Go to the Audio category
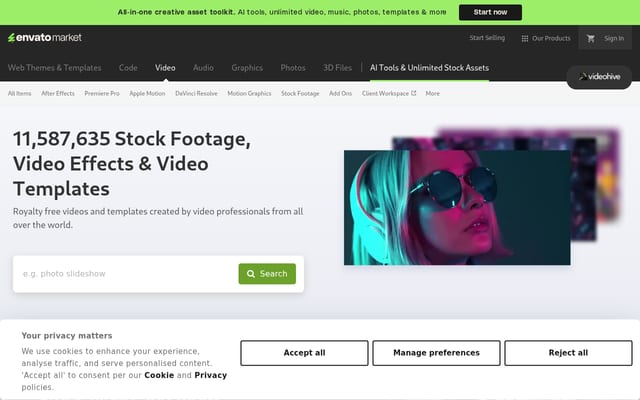The width and height of the screenshot is (640, 400). [203, 68]
